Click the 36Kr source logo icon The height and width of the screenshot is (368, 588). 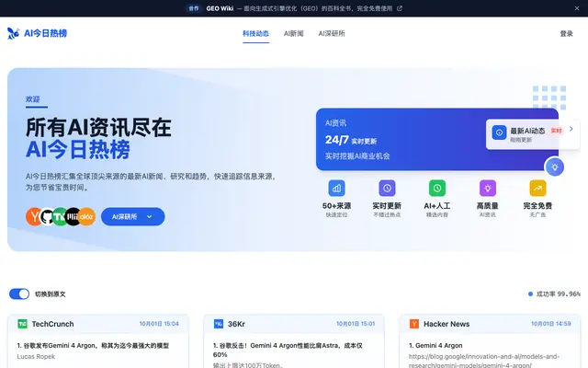(219, 324)
